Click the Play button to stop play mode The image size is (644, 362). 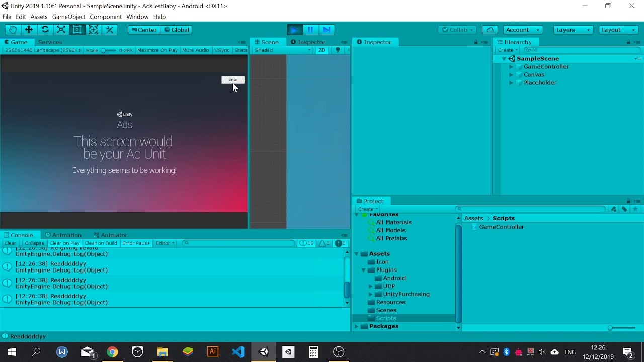[294, 30]
